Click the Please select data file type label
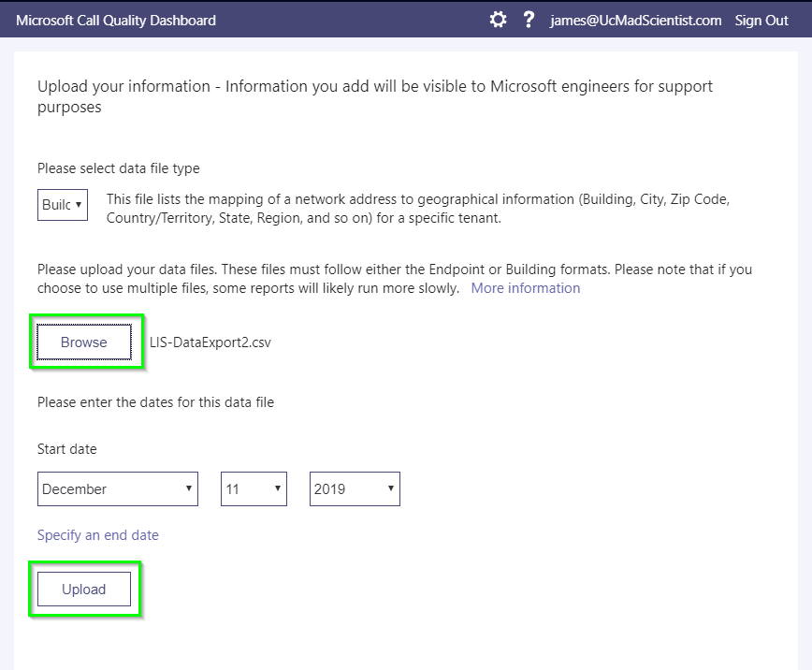Screen dimensions: 812x670 click(x=119, y=168)
